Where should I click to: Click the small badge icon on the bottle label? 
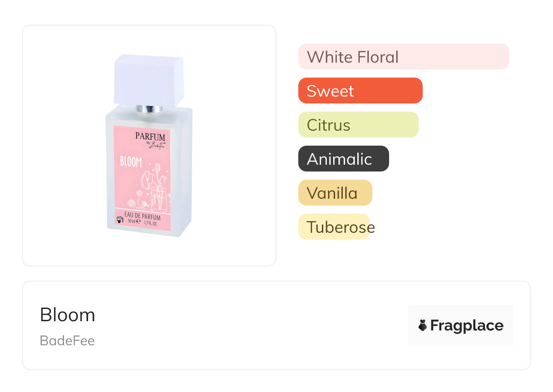pos(119,220)
